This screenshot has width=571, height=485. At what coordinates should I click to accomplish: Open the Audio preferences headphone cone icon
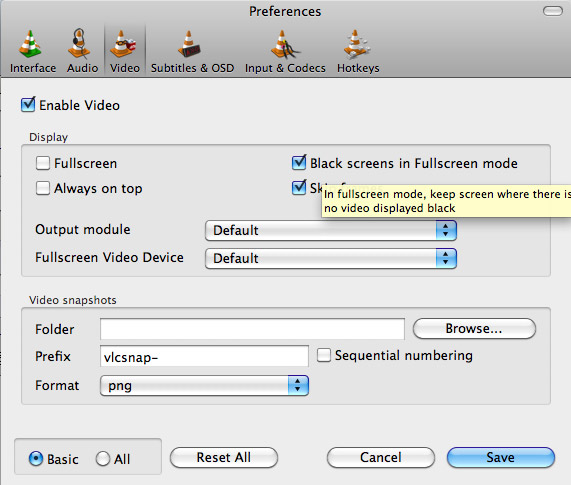coord(80,44)
